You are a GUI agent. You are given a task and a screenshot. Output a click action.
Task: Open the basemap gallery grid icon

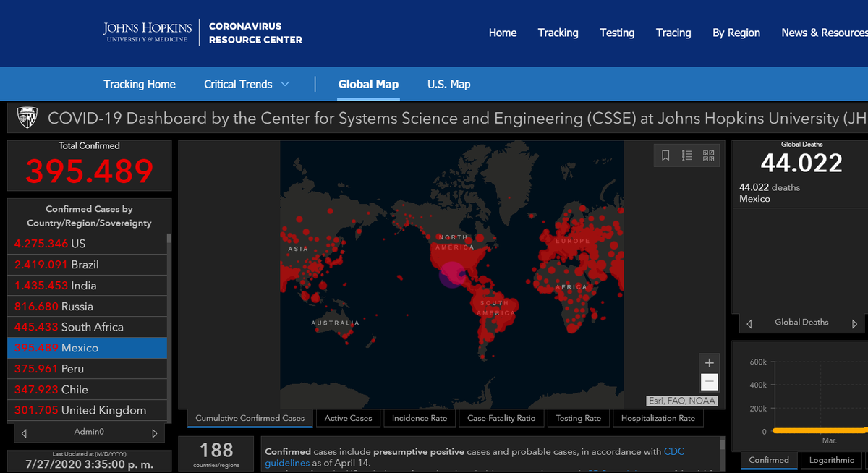(708, 155)
